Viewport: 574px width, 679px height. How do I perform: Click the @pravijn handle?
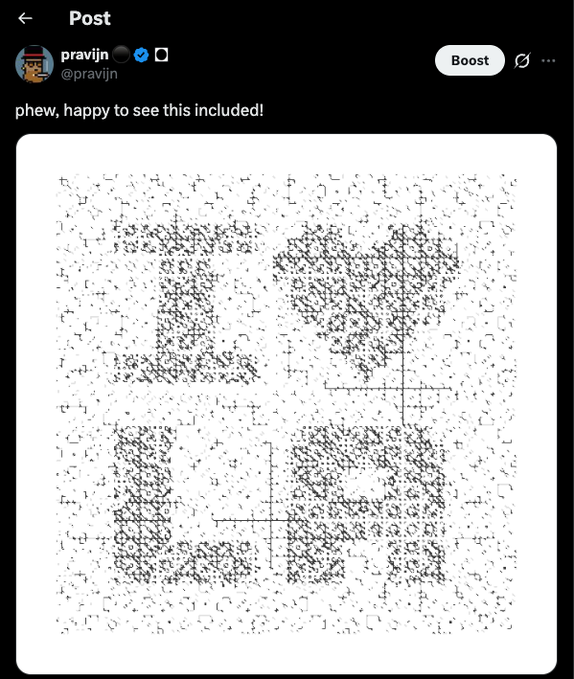pos(89,74)
